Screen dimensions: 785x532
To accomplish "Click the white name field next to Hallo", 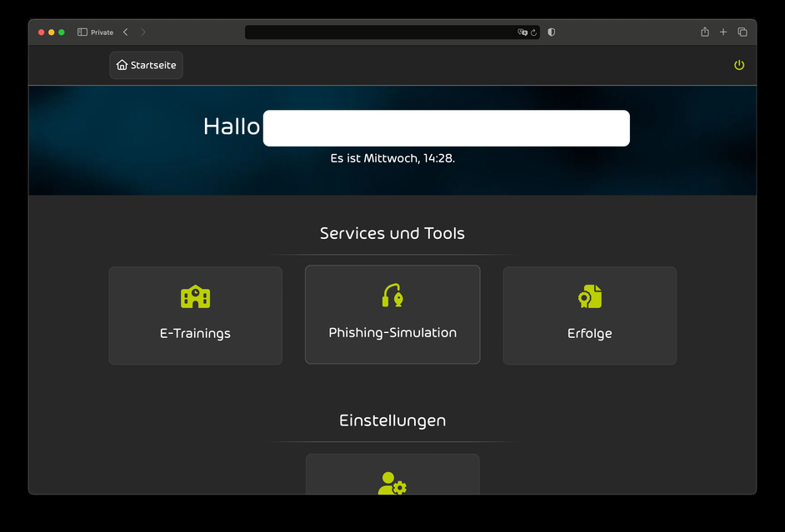I will [x=447, y=127].
